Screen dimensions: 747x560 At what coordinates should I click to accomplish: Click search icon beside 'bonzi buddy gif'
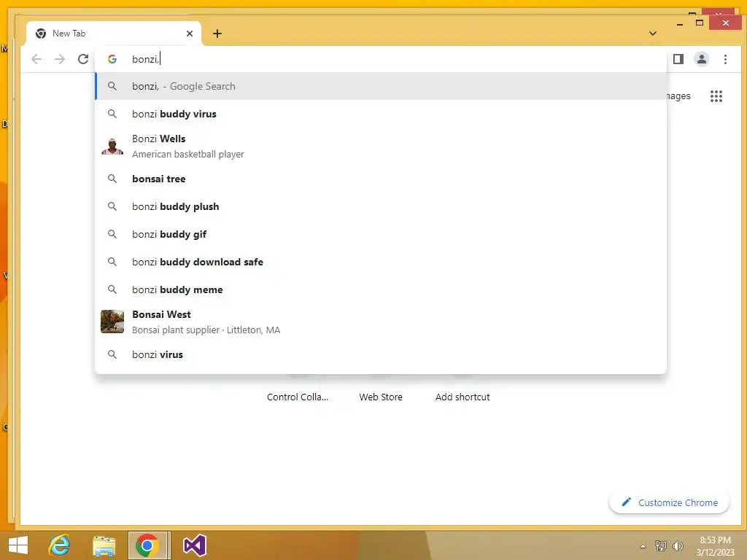click(x=112, y=234)
